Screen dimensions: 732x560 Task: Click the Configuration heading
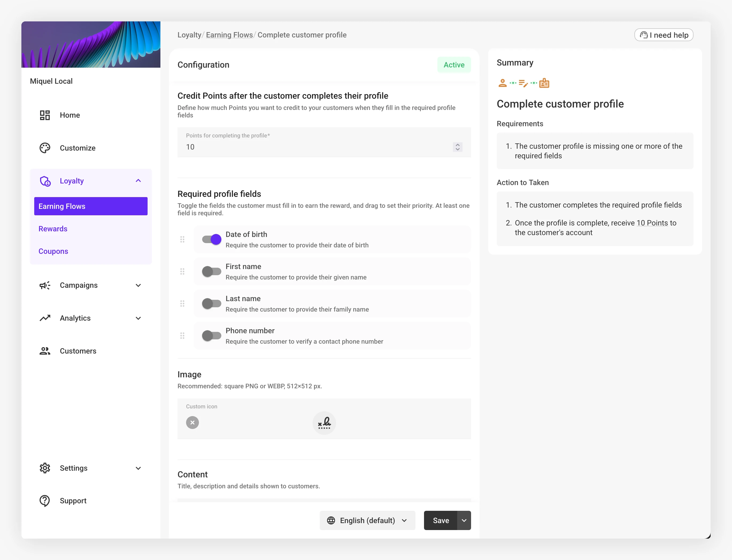pos(203,65)
